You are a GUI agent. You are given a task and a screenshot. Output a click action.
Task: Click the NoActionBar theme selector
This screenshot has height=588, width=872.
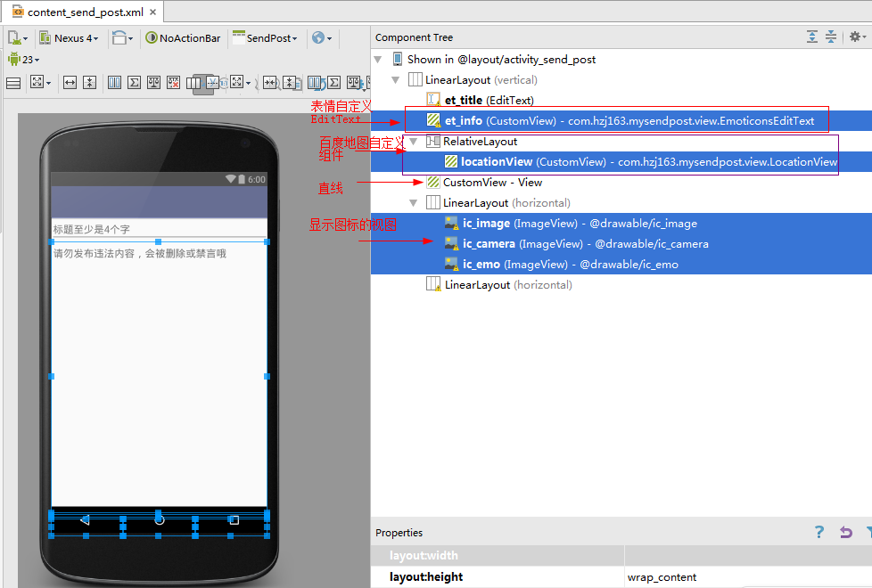tap(182, 38)
